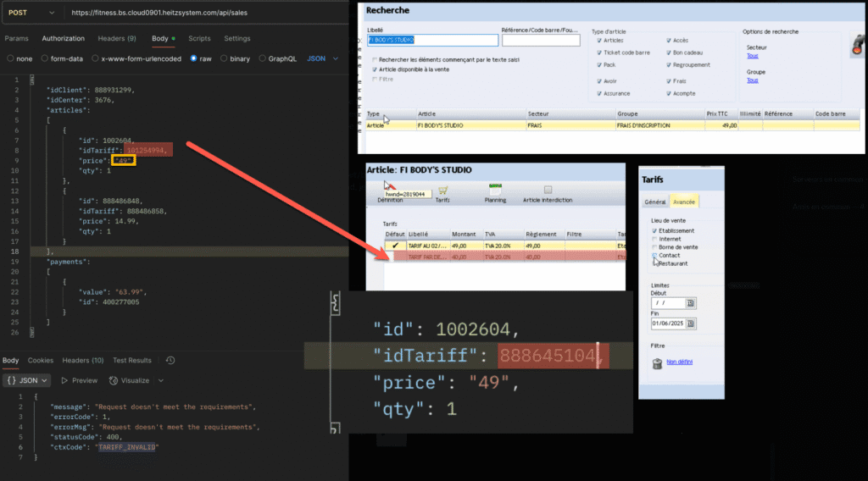Toggle Frais checkbox in Recherche window
Screen dimensions: 868x481
pyautogui.click(x=669, y=80)
